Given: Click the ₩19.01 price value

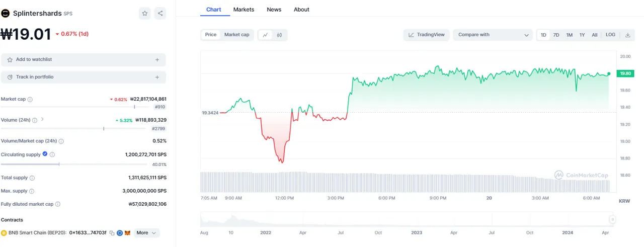Looking at the screenshot, I should (x=26, y=34).
